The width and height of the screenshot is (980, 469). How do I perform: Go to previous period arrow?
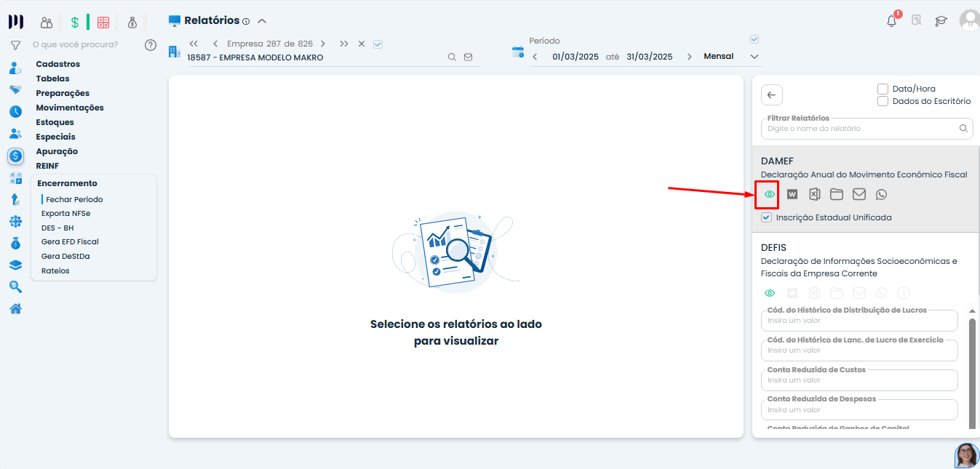pos(535,57)
